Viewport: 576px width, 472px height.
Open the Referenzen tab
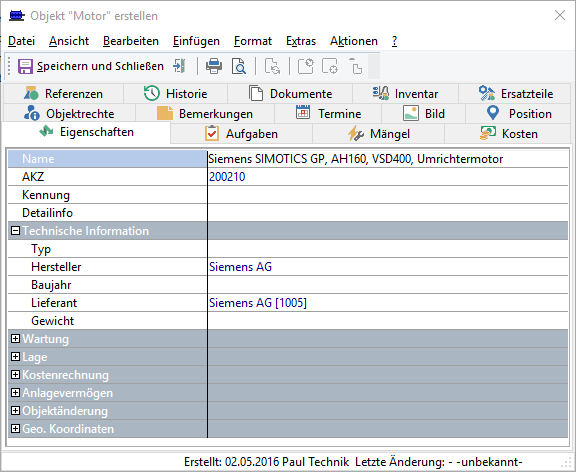[63, 94]
